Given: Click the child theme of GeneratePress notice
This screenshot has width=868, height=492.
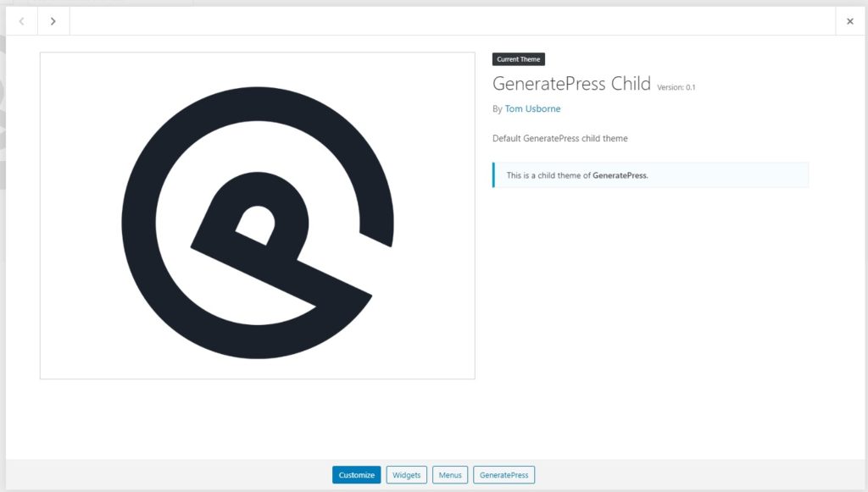Looking at the screenshot, I should click(x=650, y=175).
